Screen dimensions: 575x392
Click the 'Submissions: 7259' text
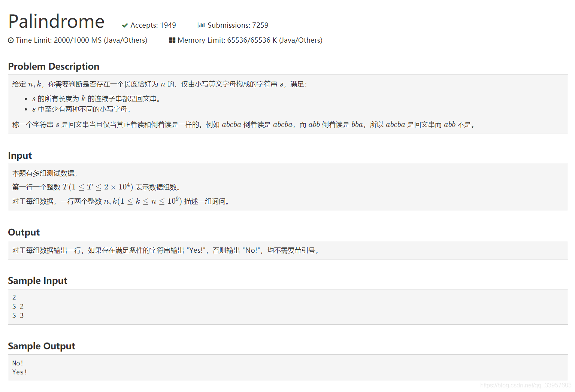238,25
